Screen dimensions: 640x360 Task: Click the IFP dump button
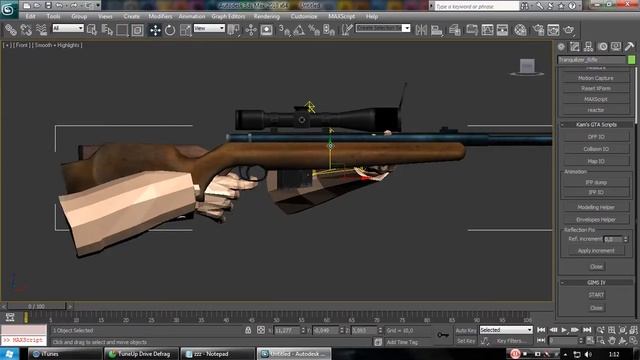coord(596,182)
